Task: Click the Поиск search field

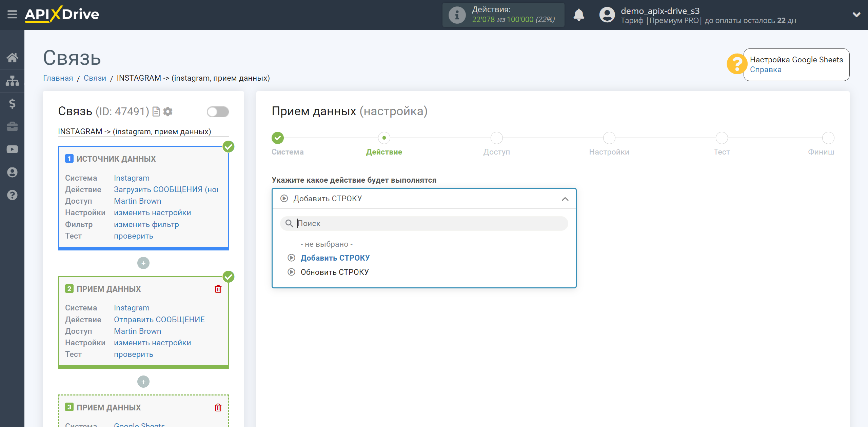Action: pyautogui.click(x=424, y=224)
